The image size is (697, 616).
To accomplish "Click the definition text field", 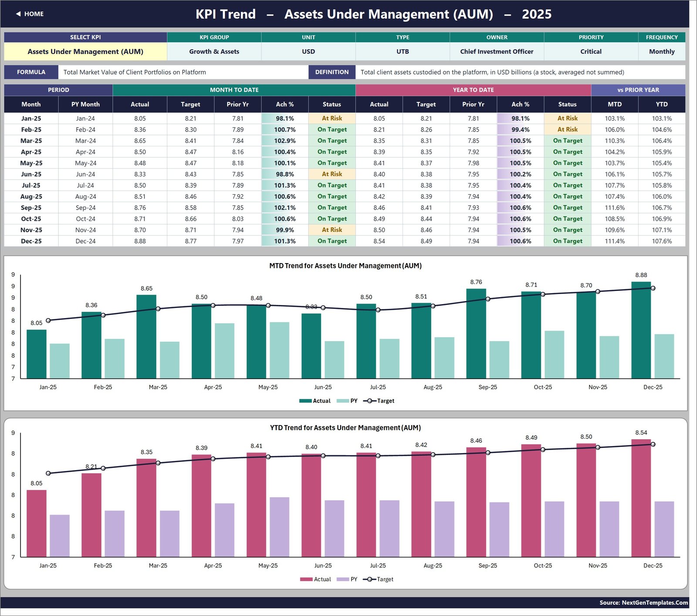I will pyautogui.click(x=520, y=72).
